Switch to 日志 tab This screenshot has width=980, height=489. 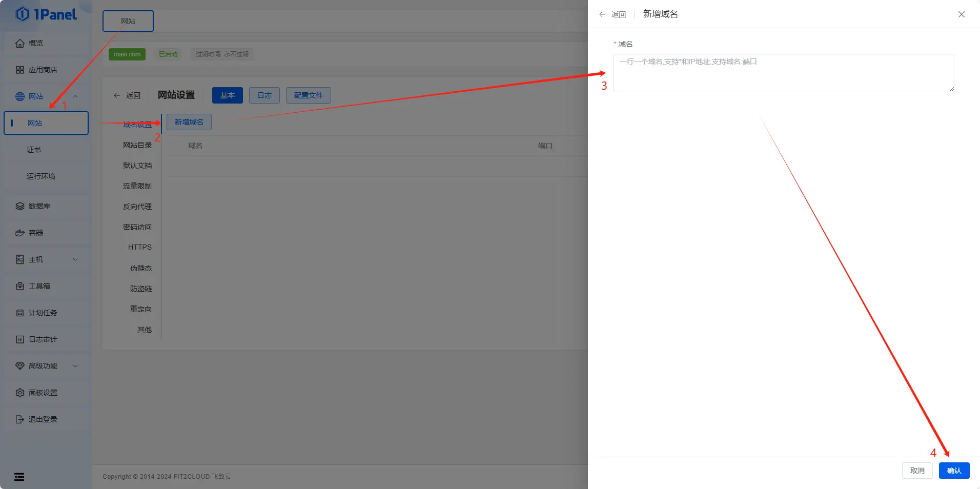tap(264, 95)
